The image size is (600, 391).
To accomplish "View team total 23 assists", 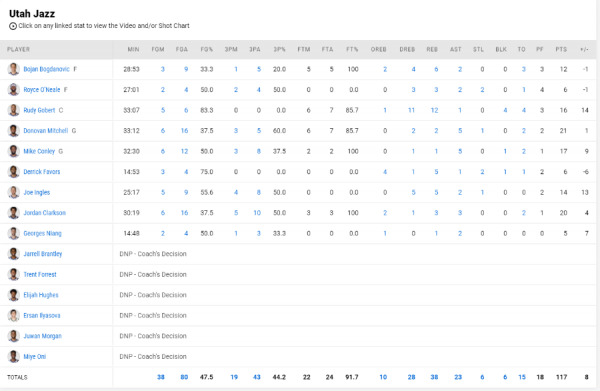I will tap(458, 377).
